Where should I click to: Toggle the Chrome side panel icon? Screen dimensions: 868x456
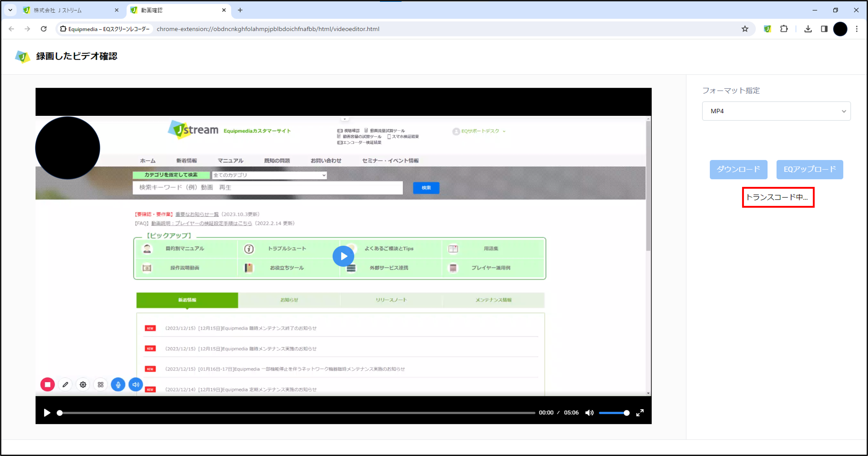(x=824, y=29)
